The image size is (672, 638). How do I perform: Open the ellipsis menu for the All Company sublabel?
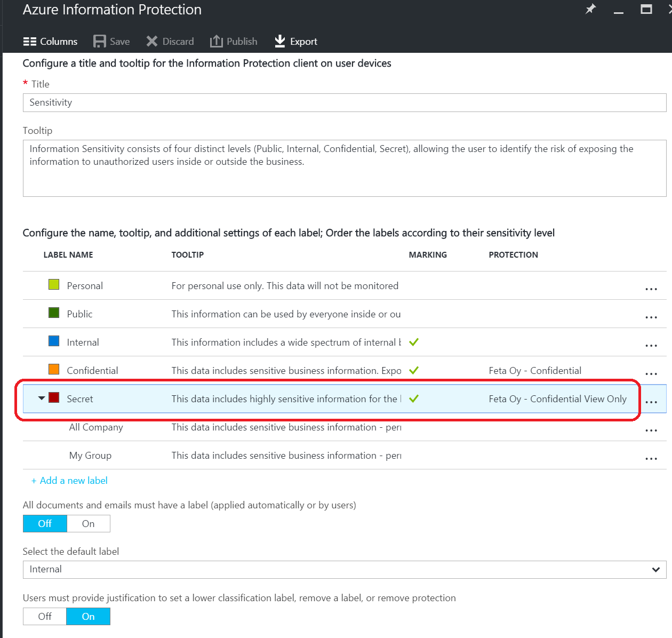pyautogui.click(x=651, y=430)
